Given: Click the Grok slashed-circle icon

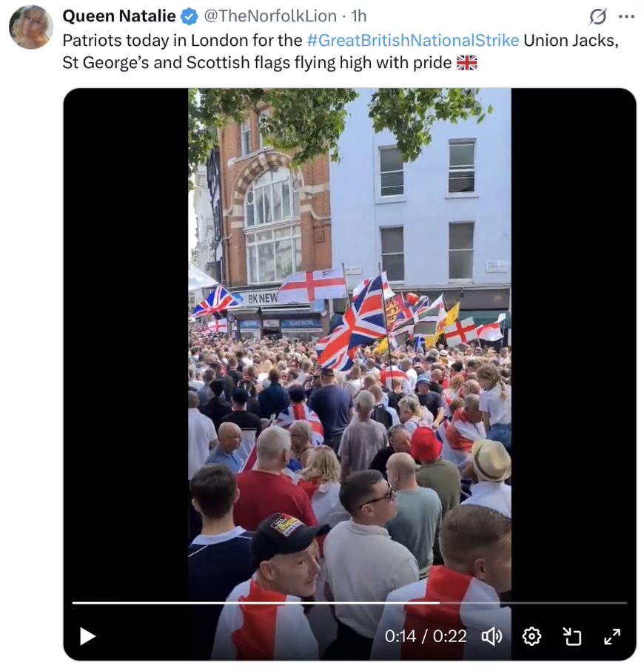Looking at the screenshot, I should 597,16.
